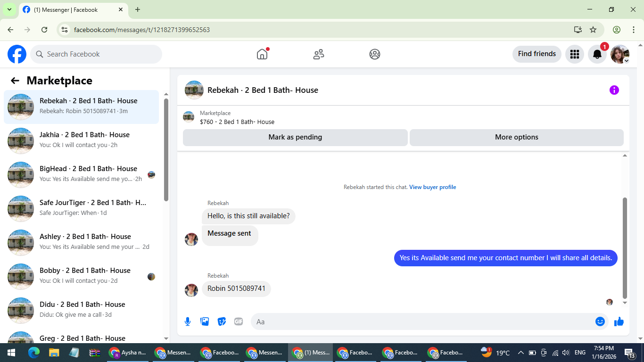Open Chrome three-dot menu
This screenshot has height=362, width=644.
[x=633, y=30]
